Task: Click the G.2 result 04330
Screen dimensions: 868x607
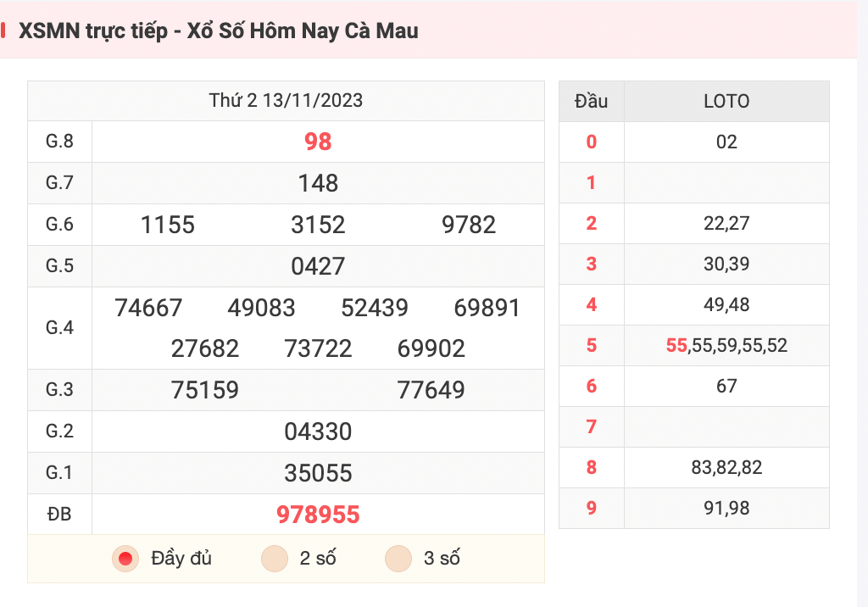Action: tap(318, 432)
